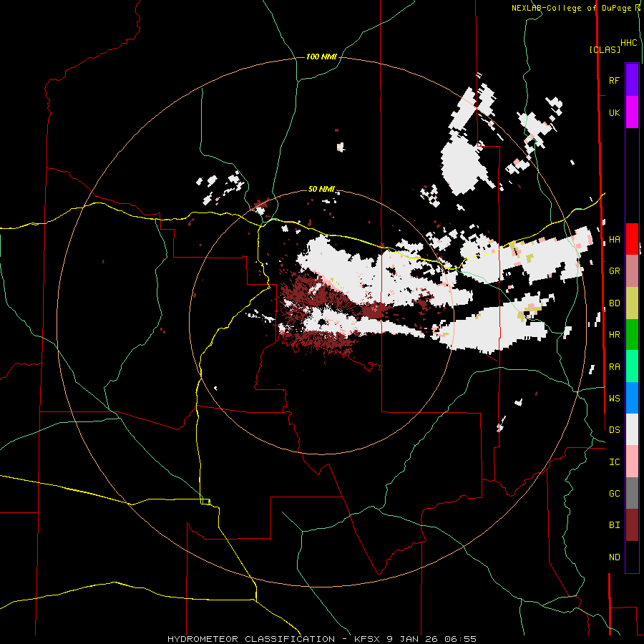Click the BI brown legend color swatch

point(632,525)
